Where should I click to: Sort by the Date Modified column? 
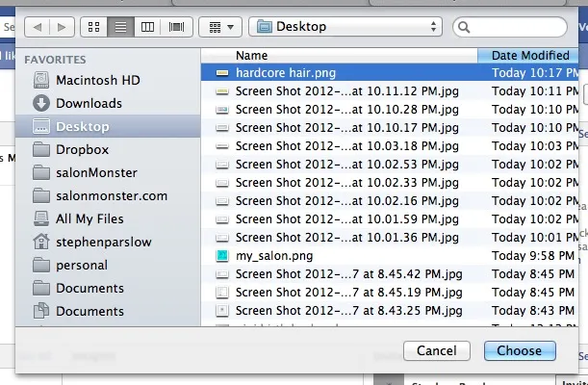point(528,56)
